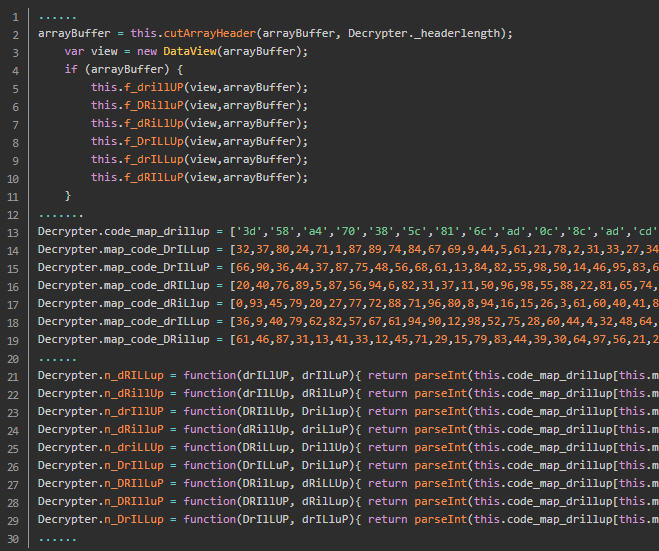Click 'code_map_drillup' property on line 13
659x551 pixels.
157,231
